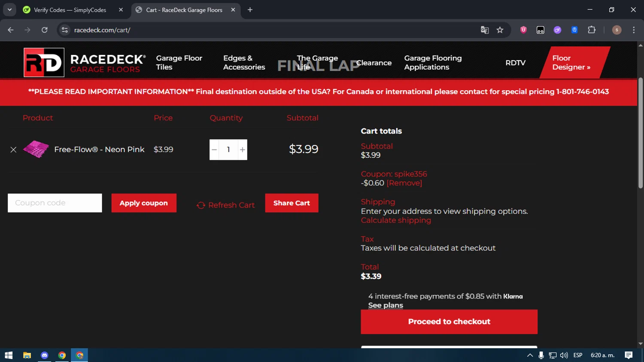The width and height of the screenshot is (644, 362).
Task: Click the RaceDeck Garage Floors logo
Action: point(85,63)
